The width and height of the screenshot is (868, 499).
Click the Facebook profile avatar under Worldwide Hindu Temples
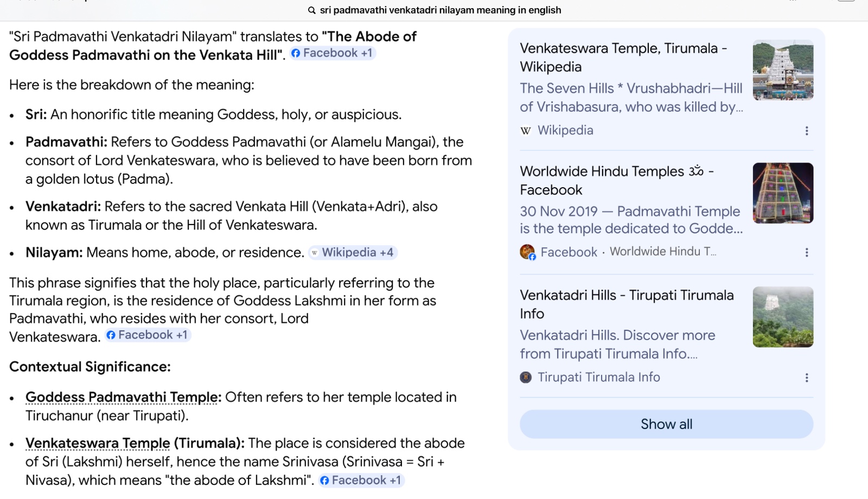527,252
